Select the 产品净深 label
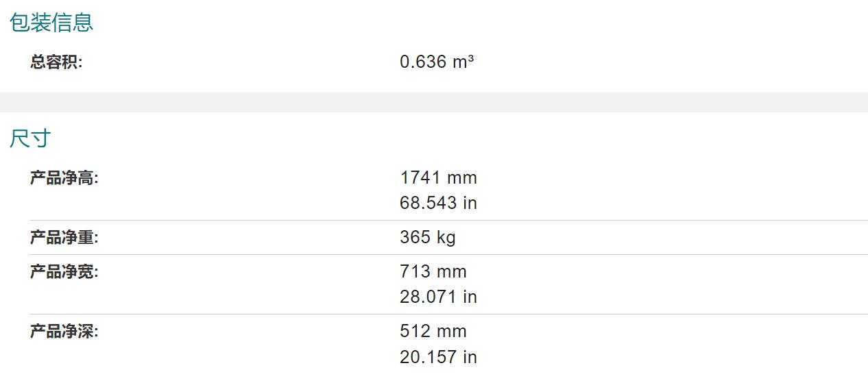Viewport: 868px width, 383px height. pyautogui.click(x=64, y=332)
